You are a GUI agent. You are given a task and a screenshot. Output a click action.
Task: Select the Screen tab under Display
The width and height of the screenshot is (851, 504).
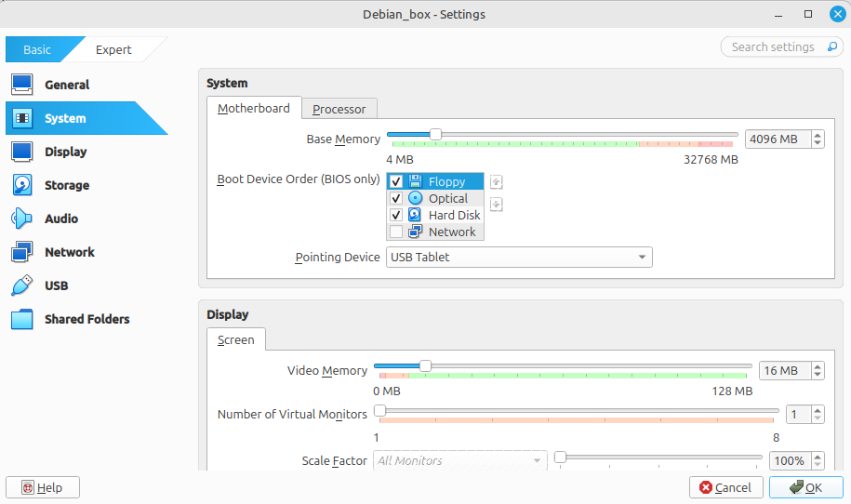(x=235, y=339)
